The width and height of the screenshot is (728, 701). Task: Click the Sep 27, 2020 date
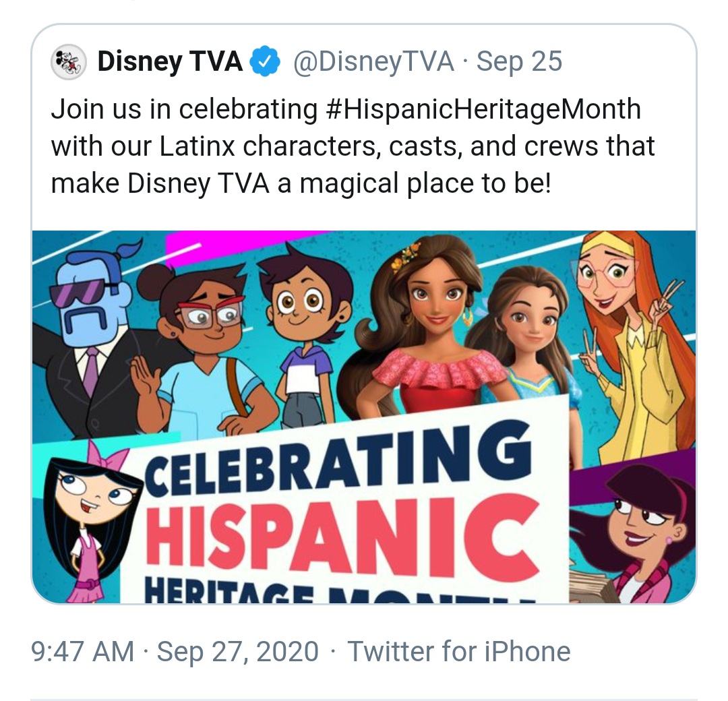click(x=238, y=651)
